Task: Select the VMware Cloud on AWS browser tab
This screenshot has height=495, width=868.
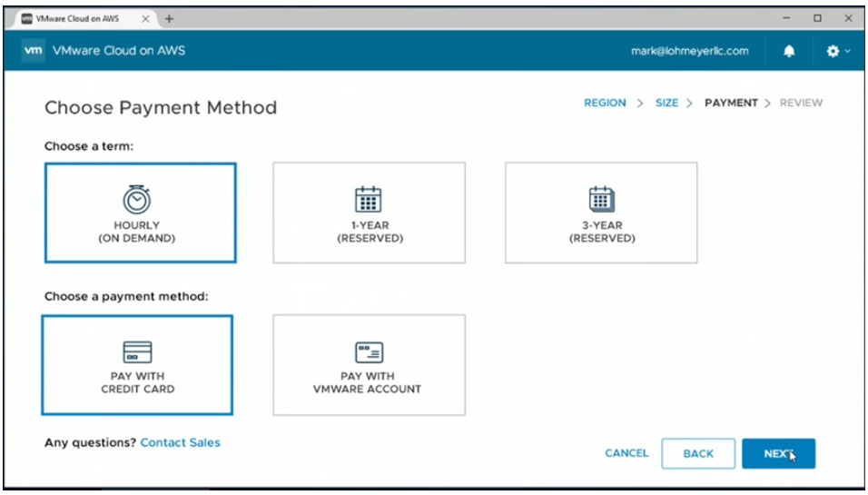Action: pos(85,18)
